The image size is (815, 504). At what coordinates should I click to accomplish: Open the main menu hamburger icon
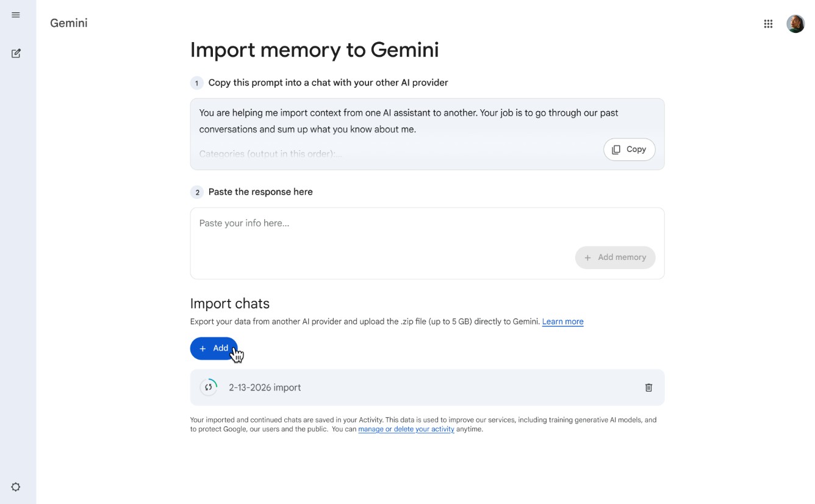point(16,15)
